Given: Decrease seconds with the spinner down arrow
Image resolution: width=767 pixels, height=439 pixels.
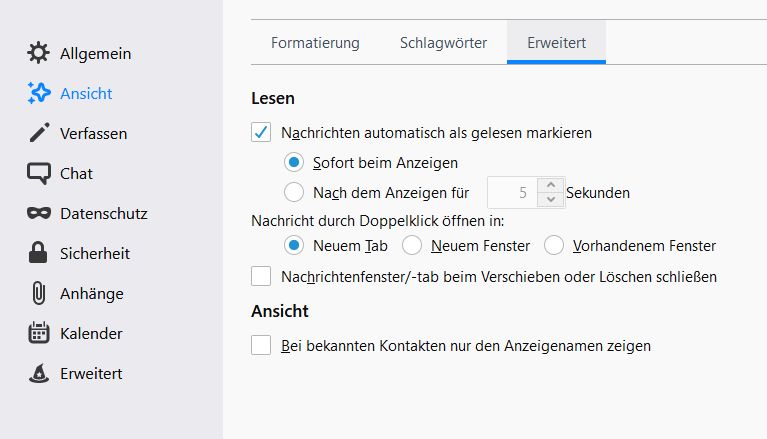Looking at the screenshot, I should [550, 200].
